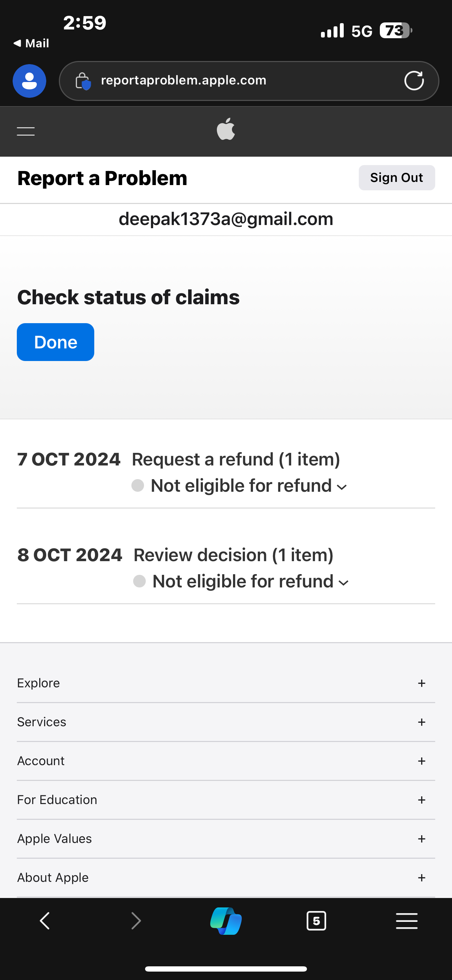Reload page with the refresh icon
Image resolution: width=452 pixels, height=980 pixels.
click(414, 81)
